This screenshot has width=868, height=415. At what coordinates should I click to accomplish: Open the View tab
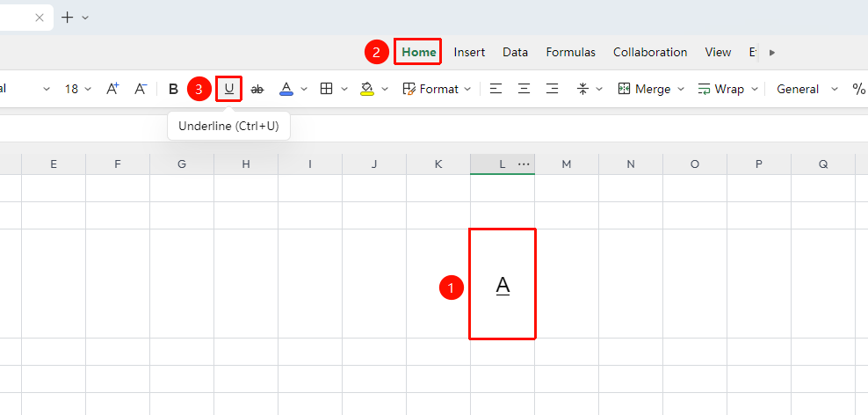(718, 52)
